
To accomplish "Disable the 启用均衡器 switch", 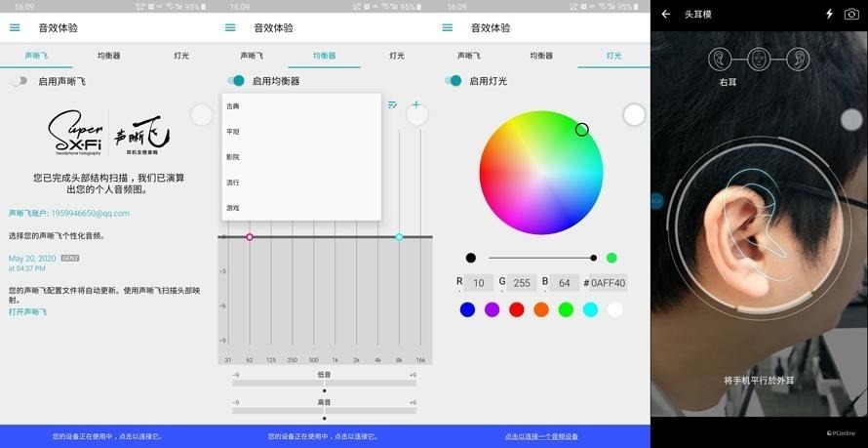I will 236,81.
